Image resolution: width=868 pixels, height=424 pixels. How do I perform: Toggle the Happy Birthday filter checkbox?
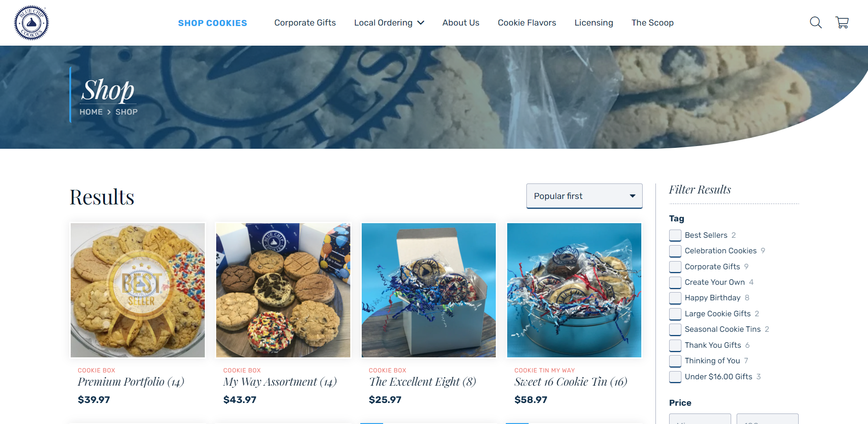pyautogui.click(x=675, y=298)
